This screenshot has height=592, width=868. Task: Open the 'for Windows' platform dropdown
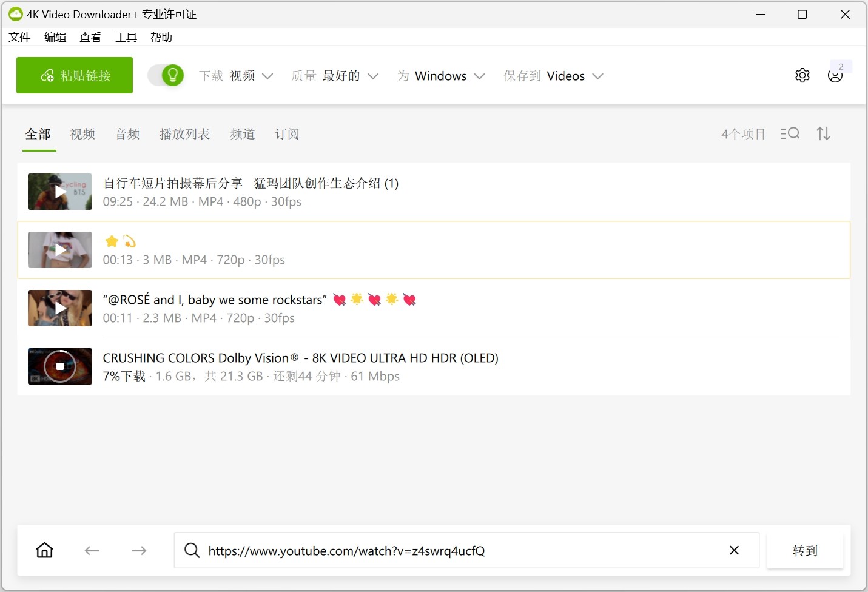(x=441, y=76)
